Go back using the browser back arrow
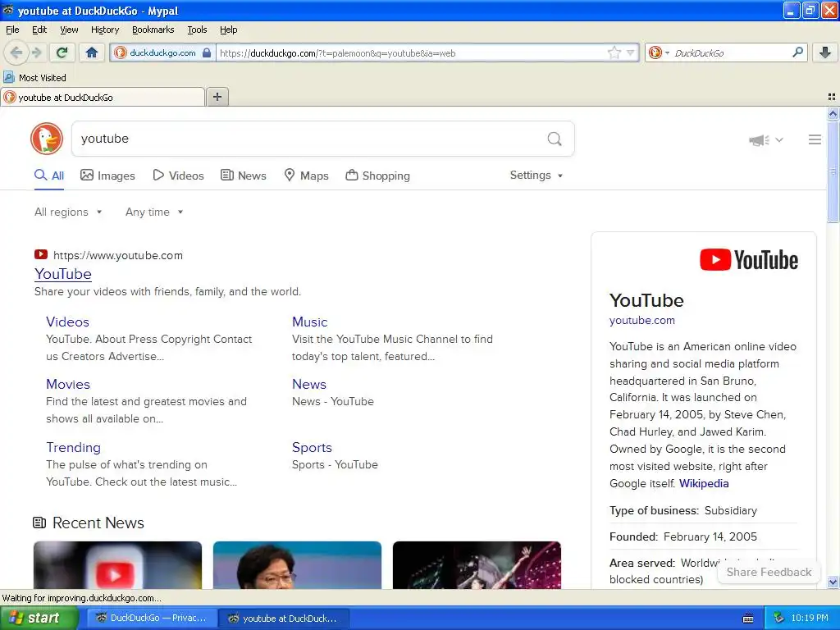 (16, 52)
